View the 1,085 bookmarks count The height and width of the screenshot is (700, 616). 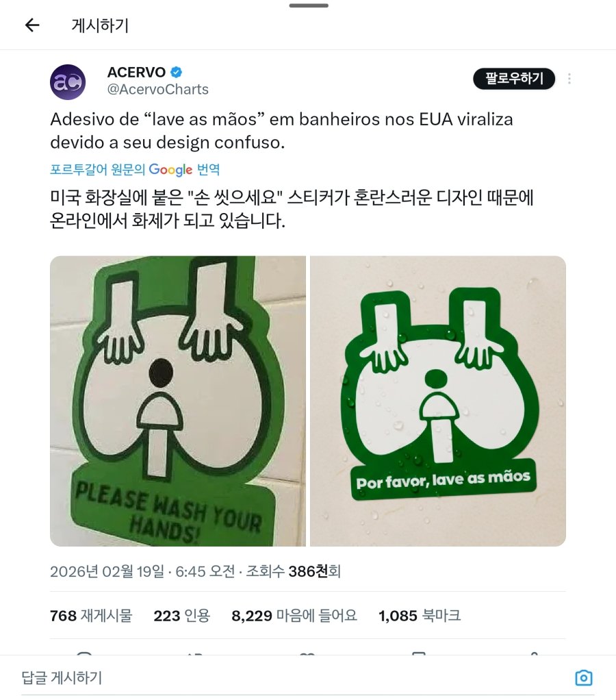(420, 616)
